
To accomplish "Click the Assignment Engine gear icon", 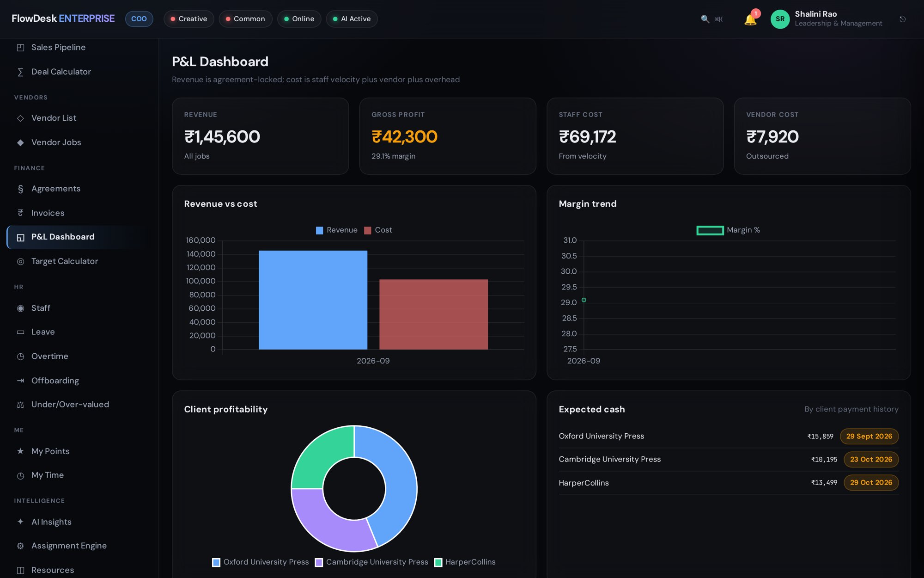I will pyautogui.click(x=20, y=546).
